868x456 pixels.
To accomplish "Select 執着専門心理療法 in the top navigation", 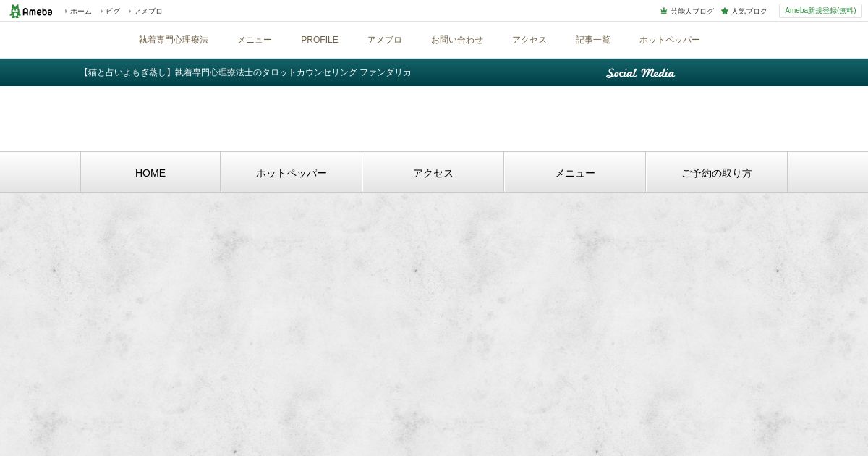I will click(174, 40).
